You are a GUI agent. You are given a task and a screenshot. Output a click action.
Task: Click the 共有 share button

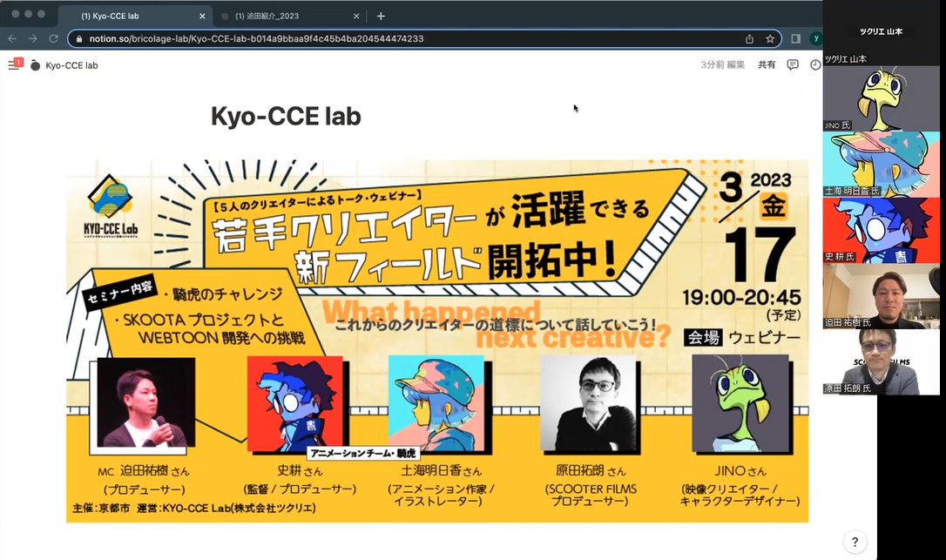[767, 64]
